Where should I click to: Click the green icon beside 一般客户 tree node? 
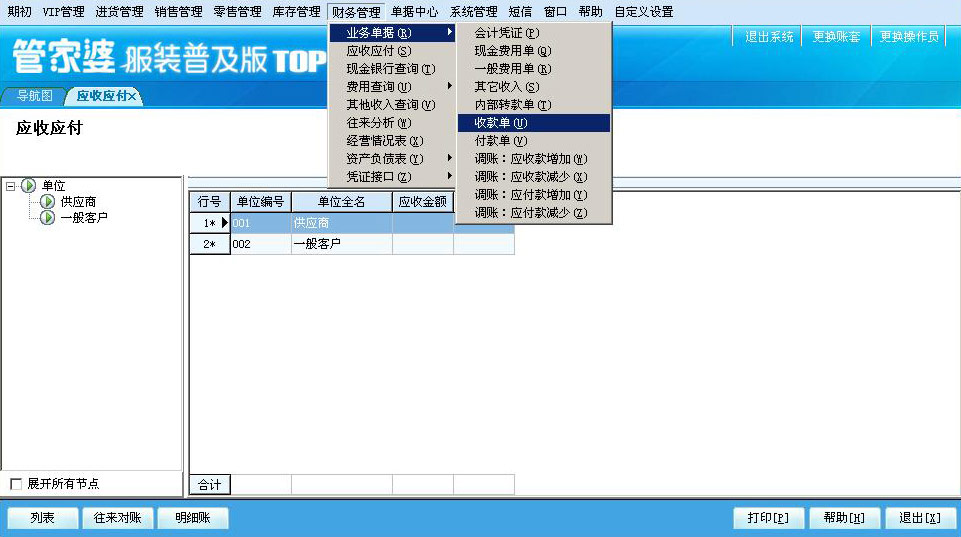tap(47, 218)
